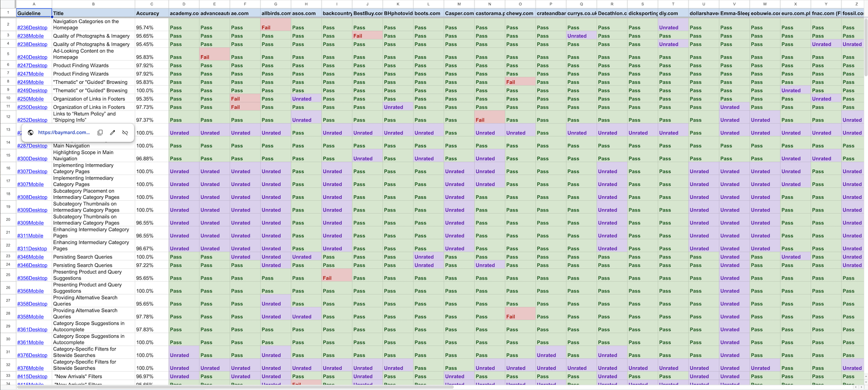
Task: Click the copy link icon in popup
Action: [100, 133]
